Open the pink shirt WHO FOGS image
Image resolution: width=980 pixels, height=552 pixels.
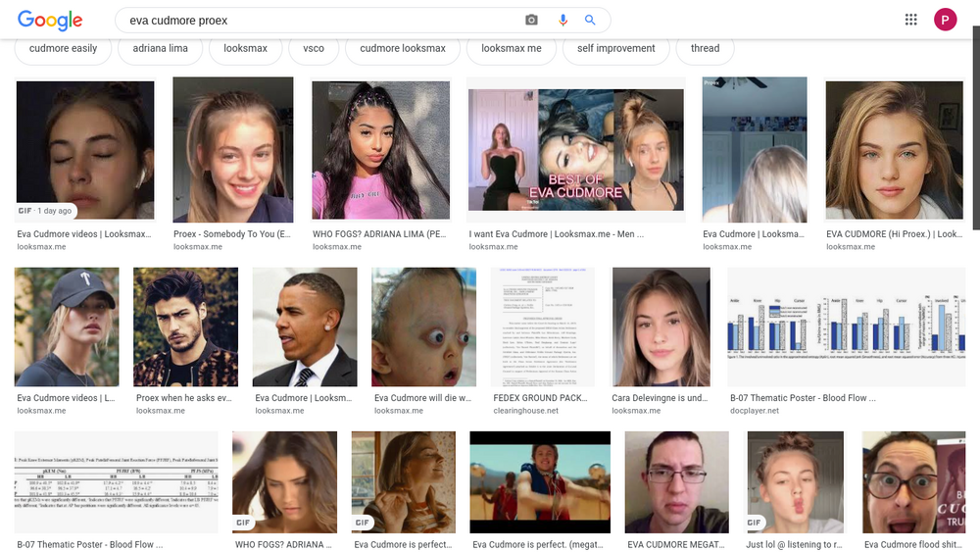click(380, 150)
